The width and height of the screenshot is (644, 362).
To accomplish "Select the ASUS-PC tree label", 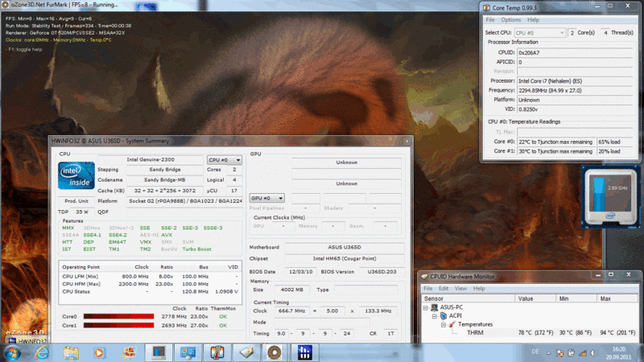I will (452, 307).
